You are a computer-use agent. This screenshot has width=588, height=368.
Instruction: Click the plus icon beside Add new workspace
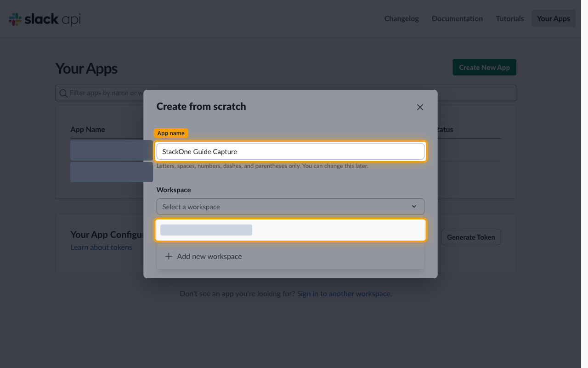pos(169,256)
